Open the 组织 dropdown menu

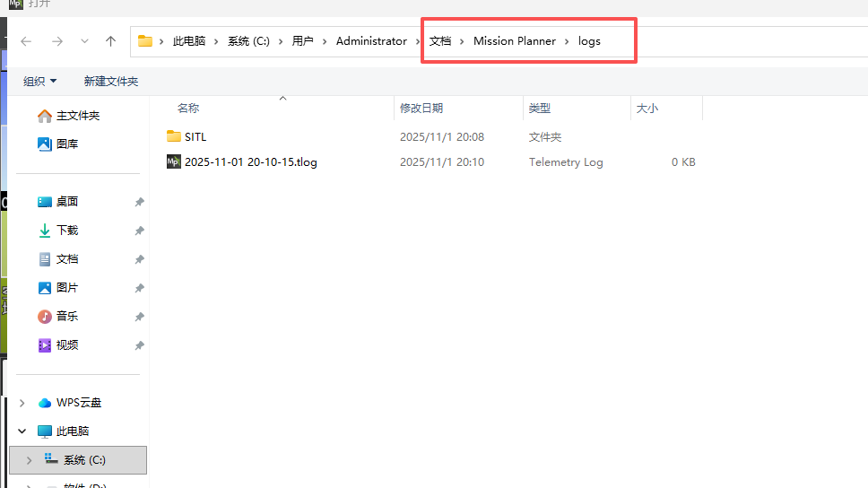(x=39, y=81)
